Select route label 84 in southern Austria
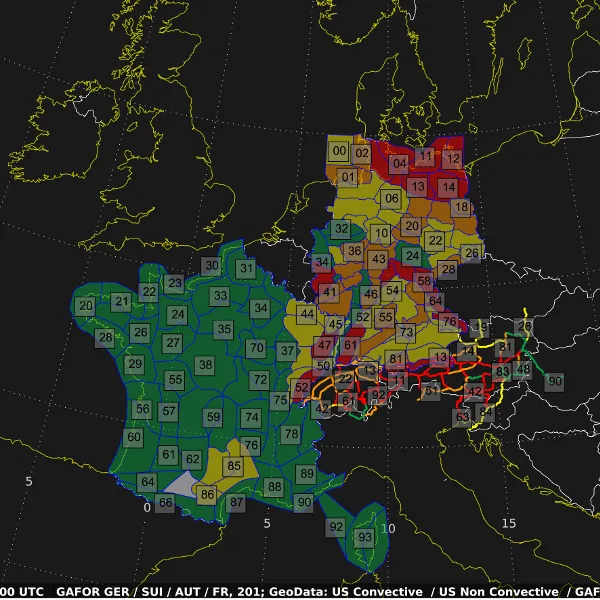 (485, 412)
